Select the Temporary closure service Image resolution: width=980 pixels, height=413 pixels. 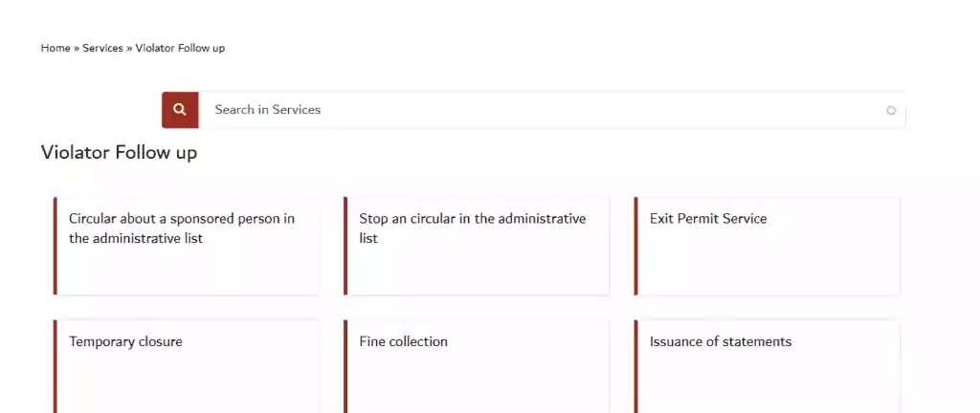click(x=187, y=366)
